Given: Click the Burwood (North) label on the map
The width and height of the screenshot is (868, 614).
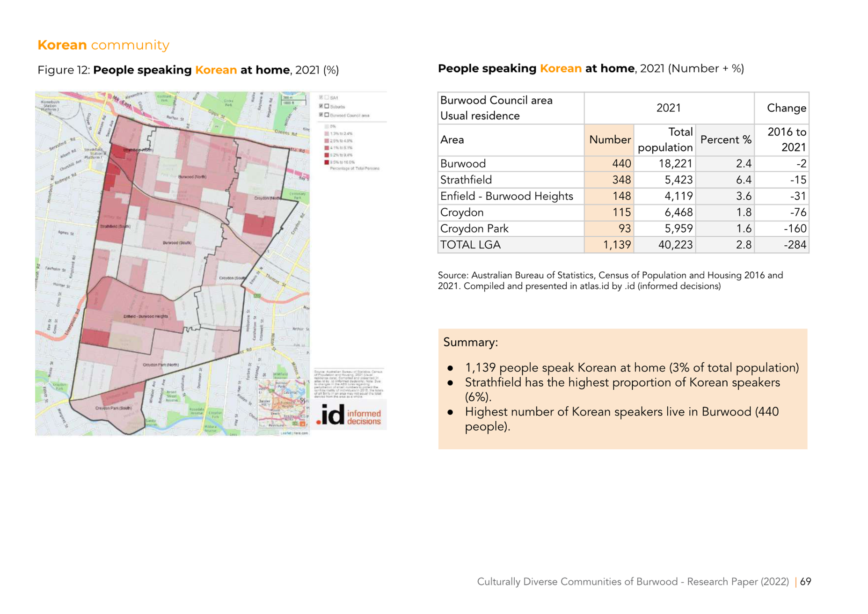Looking at the screenshot, I should tap(192, 177).
